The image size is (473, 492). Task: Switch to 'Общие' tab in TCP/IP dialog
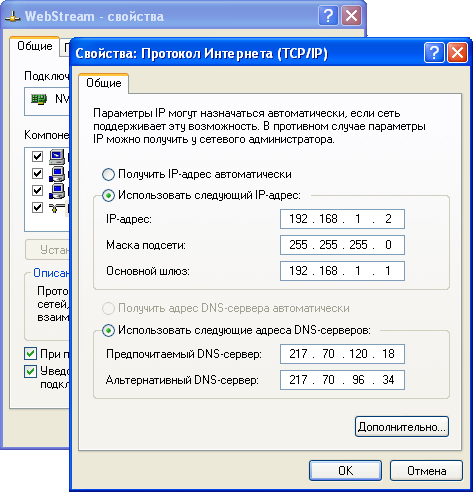point(104,83)
